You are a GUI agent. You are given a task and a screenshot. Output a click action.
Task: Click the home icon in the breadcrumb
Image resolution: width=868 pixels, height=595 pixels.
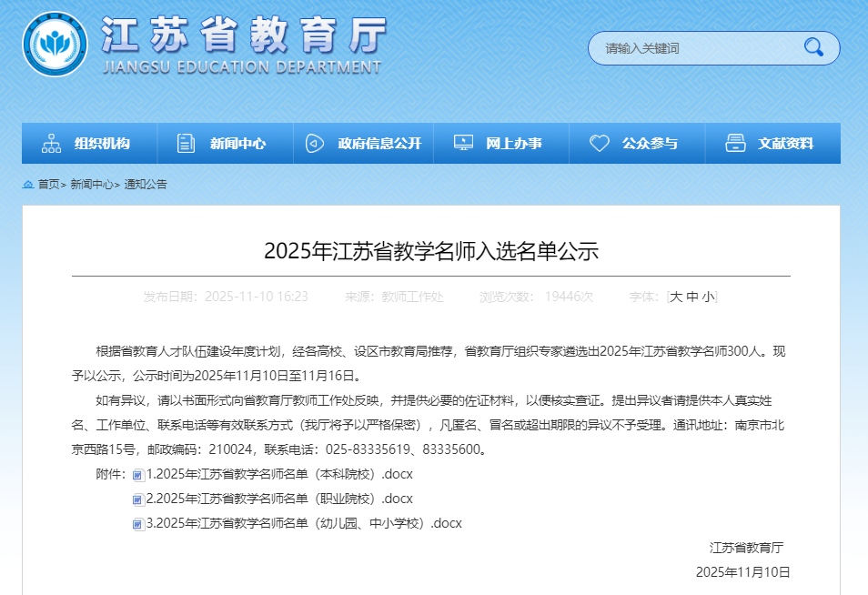[x=28, y=185]
